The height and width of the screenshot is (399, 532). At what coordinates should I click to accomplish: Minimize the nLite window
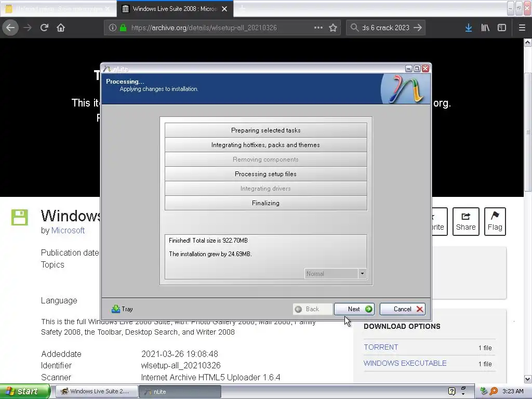[x=409, y=69]
